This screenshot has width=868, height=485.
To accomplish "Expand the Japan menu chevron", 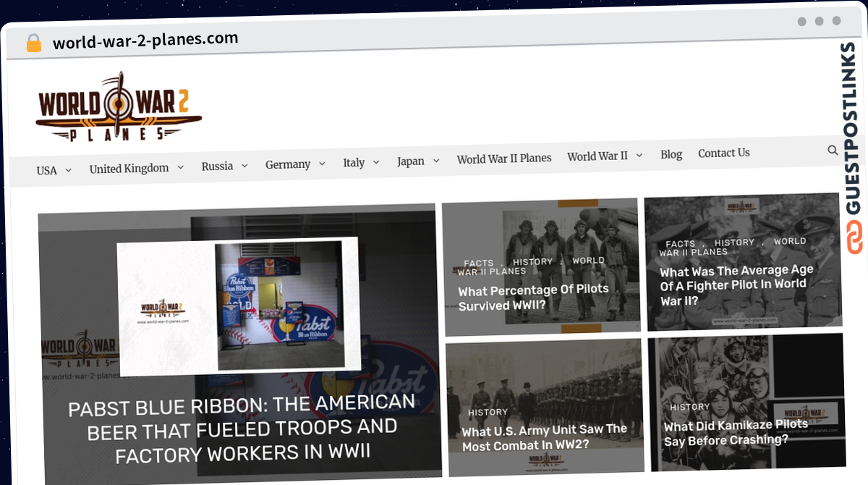I will pos(436,161).
